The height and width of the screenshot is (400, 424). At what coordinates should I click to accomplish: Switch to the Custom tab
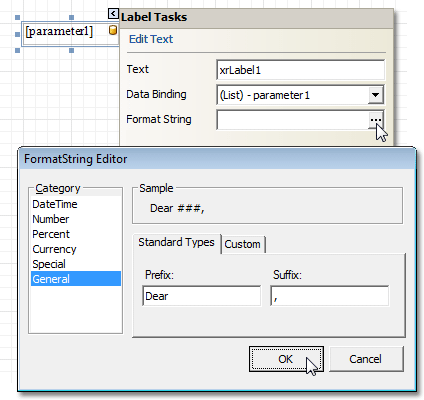(x=243, y=244)
